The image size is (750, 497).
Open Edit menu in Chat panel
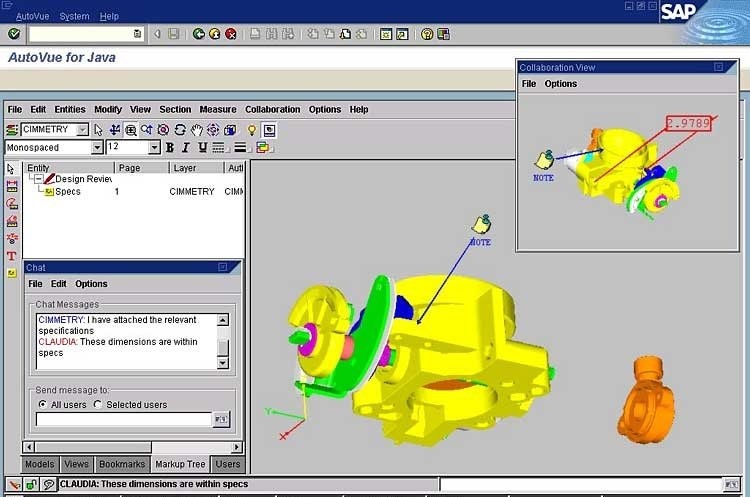[x=58, y=284]
